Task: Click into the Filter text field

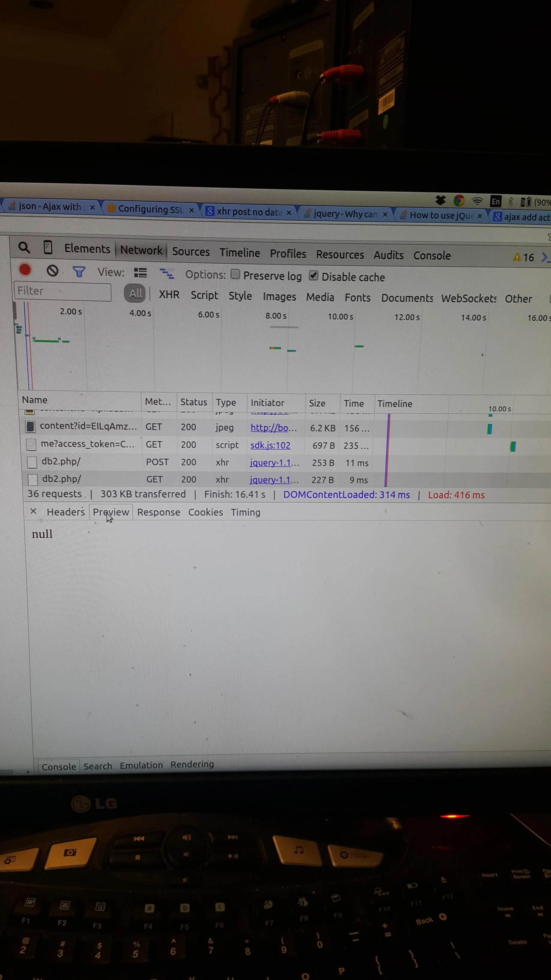Action: 63,292
